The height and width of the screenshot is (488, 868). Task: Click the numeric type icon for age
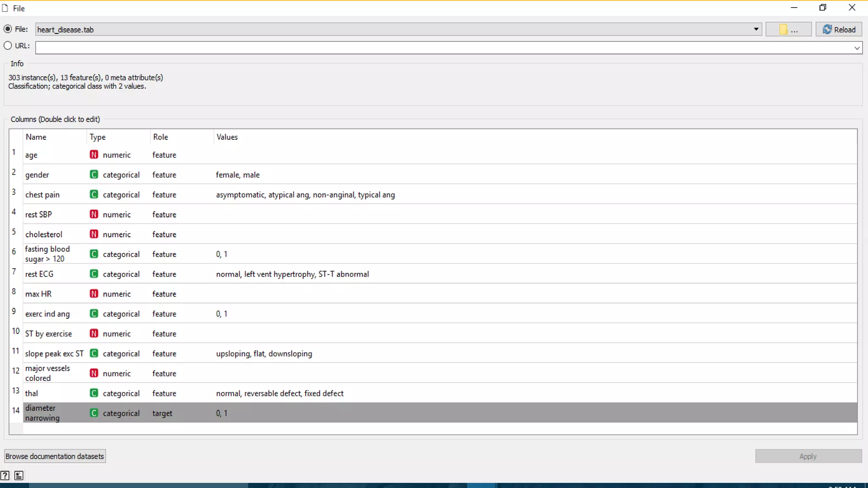click(94, 155)
